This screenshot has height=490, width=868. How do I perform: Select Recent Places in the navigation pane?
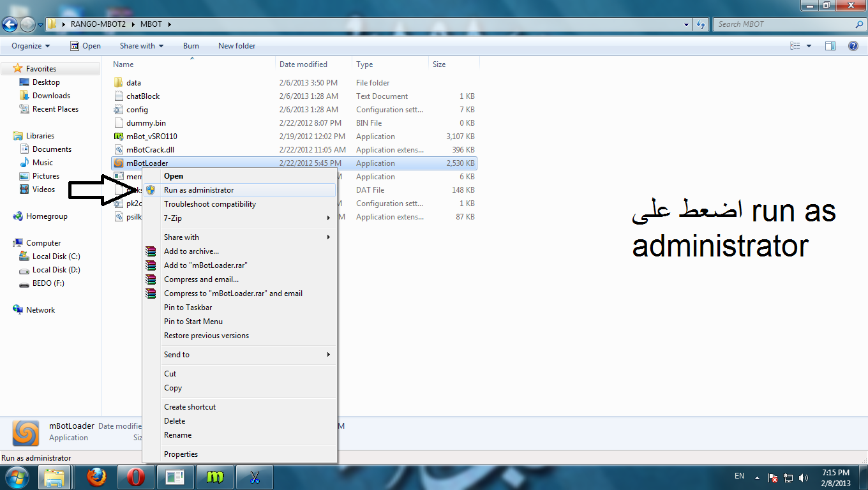[56, 109]
